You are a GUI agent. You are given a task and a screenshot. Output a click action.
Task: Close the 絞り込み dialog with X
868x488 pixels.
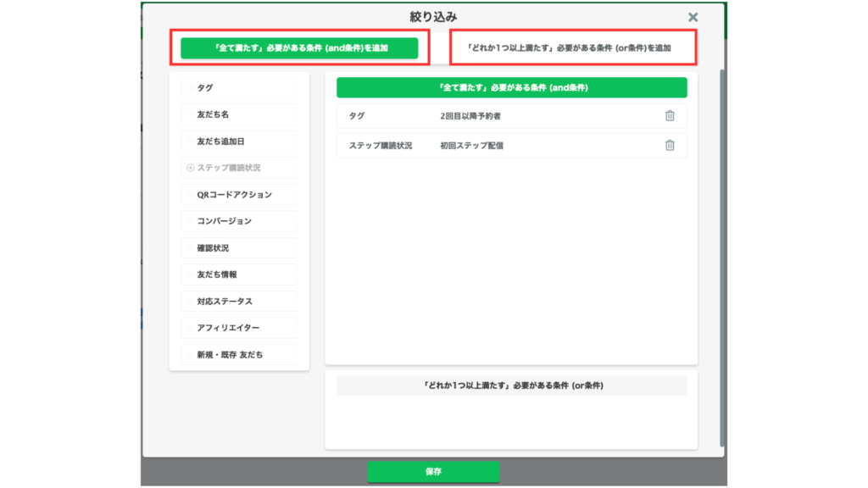tap(693, 17)
